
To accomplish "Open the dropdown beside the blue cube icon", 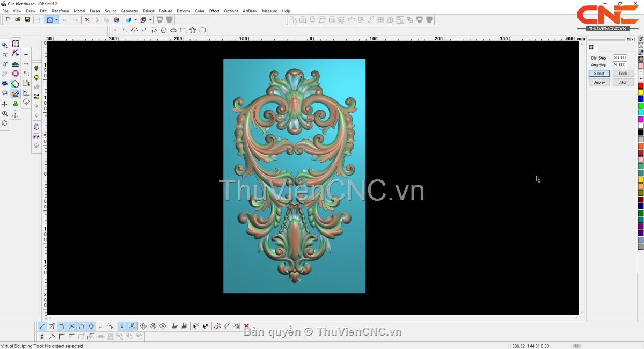I will point(135,20).
